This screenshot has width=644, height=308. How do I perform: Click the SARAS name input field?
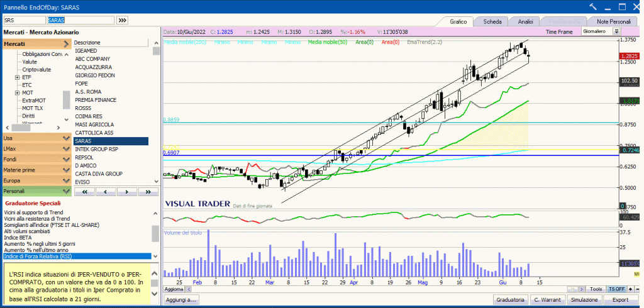click(80, 20)
